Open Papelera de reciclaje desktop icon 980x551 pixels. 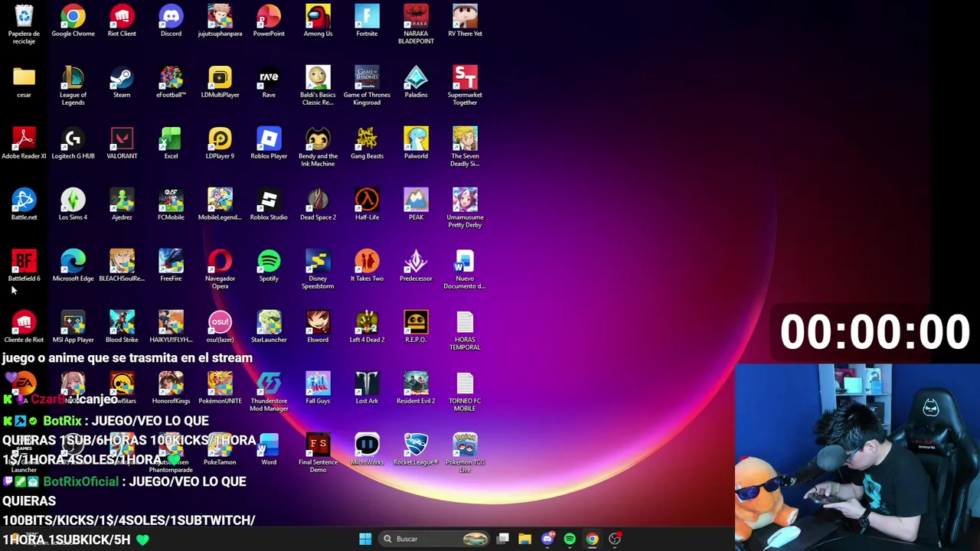pos(24,24)
